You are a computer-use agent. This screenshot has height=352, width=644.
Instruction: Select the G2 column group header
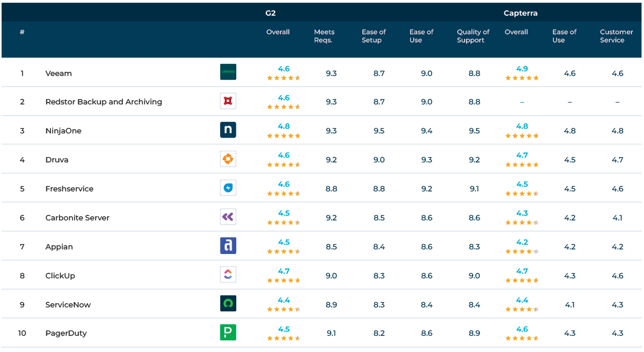[270, 13]
